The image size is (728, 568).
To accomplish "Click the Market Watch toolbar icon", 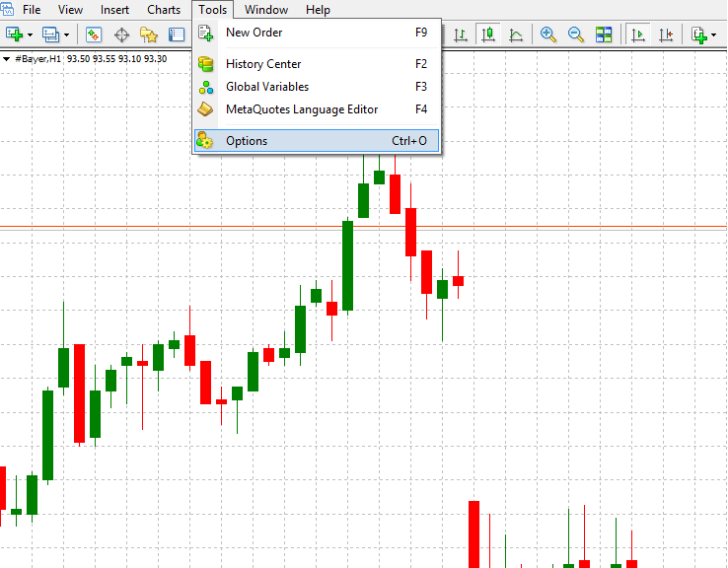I will [94, 35].
